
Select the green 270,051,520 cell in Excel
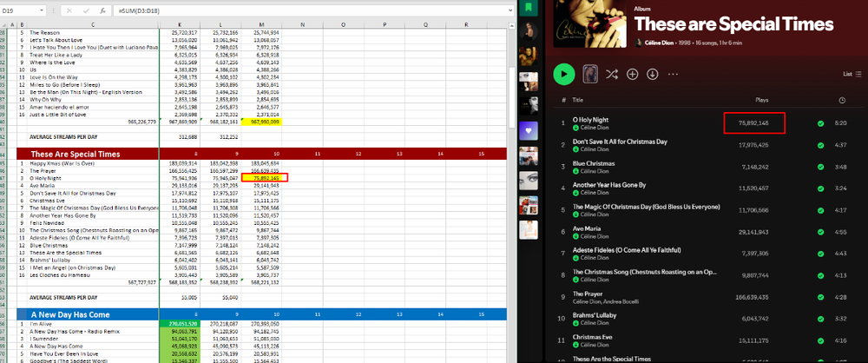click(x=180, y=324)
